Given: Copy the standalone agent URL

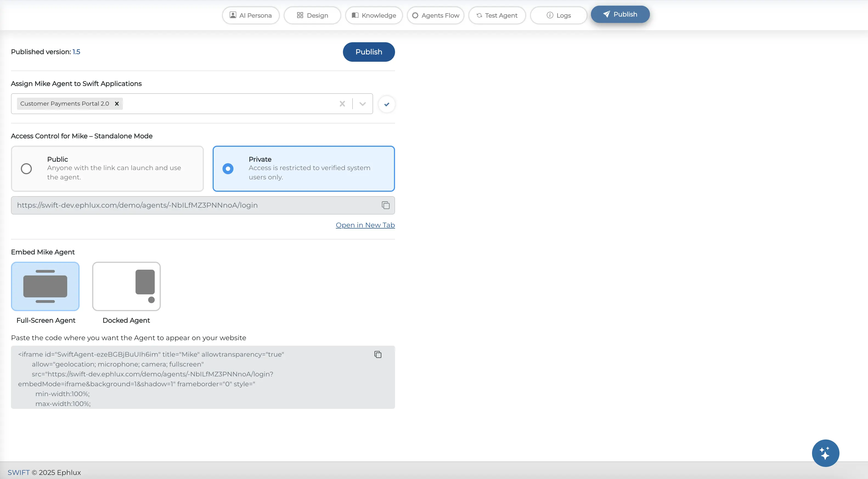Looking at the screenshot, I should coord(385,205).
